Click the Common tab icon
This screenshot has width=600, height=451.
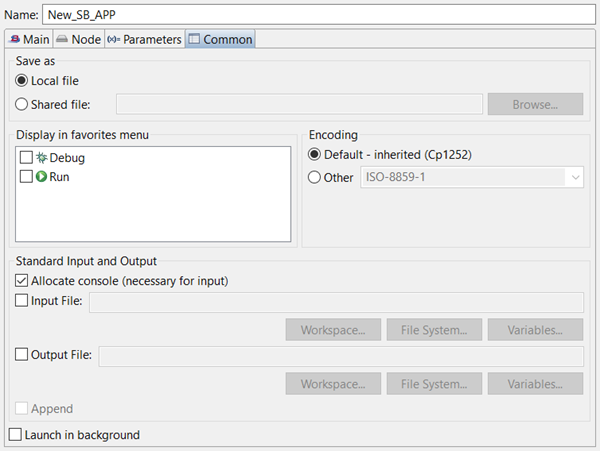pyautogui.click(x=194, y=39)
